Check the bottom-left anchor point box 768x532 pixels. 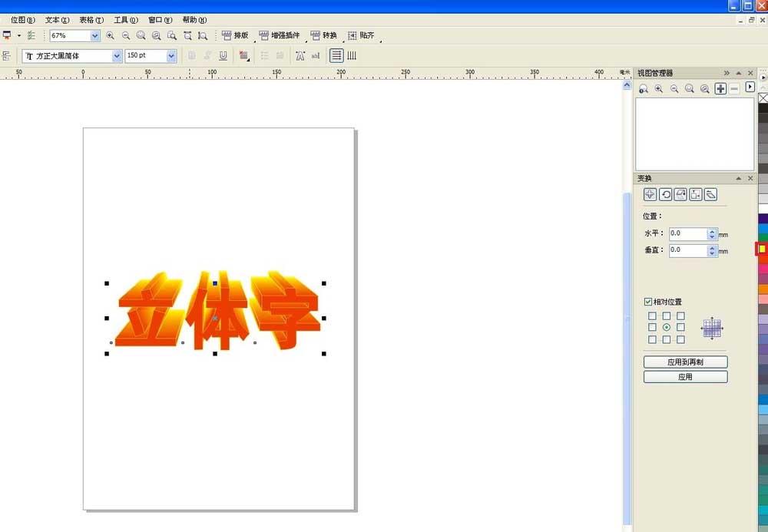pyautogui.click(x=652, y=339)
